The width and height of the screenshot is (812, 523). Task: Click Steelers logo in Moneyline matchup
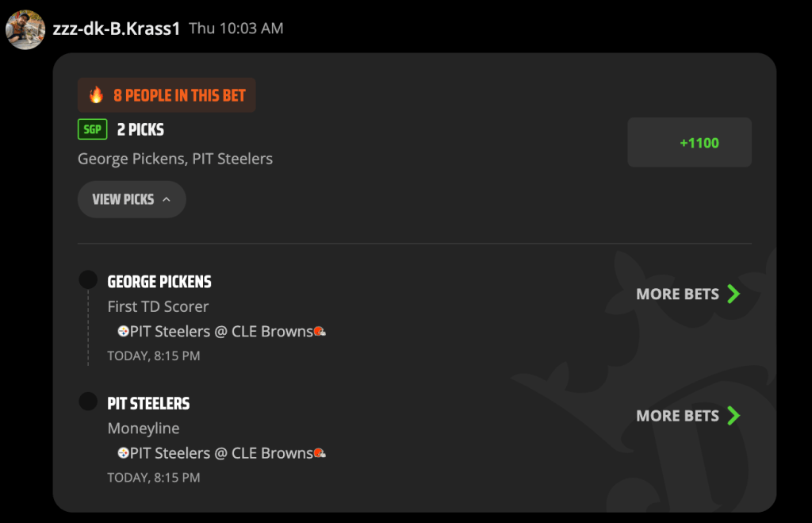pos(123,453)
